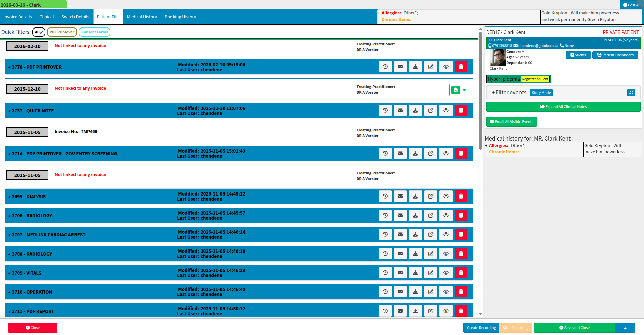The height and width of the screenshot is (335, 644).
Task: Edit 3714 Gov Entry Screening printover
Action: [x=431, y=153]
